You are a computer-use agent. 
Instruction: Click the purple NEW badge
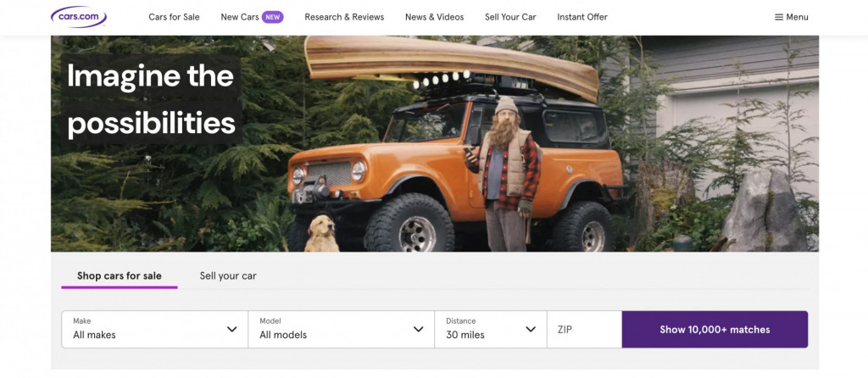click(x=272, y=17)
